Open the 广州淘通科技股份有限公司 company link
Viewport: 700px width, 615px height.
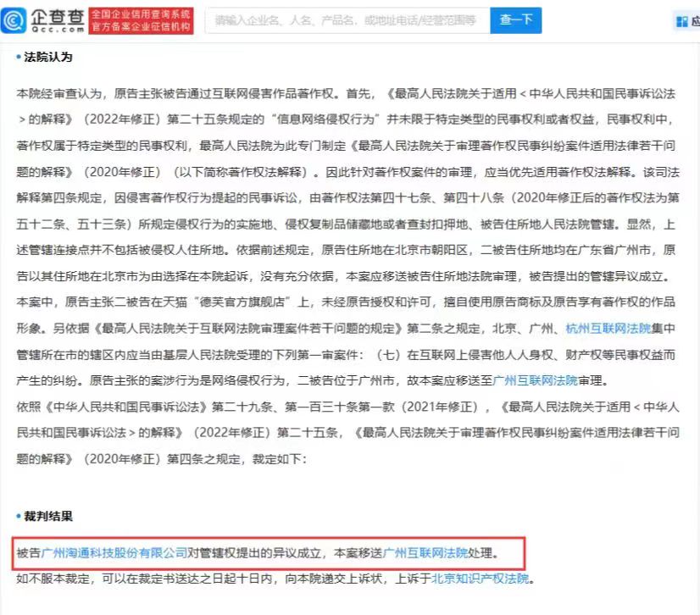point(114,553)
